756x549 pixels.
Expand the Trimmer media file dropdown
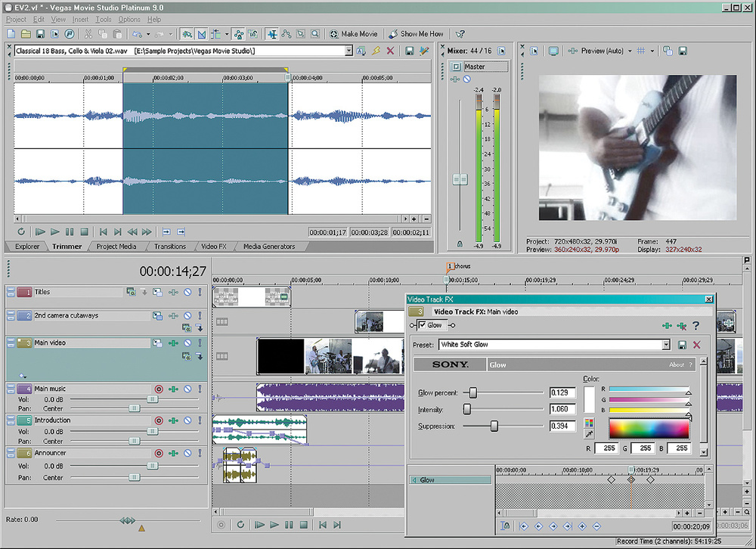click(x=349, y=51)
